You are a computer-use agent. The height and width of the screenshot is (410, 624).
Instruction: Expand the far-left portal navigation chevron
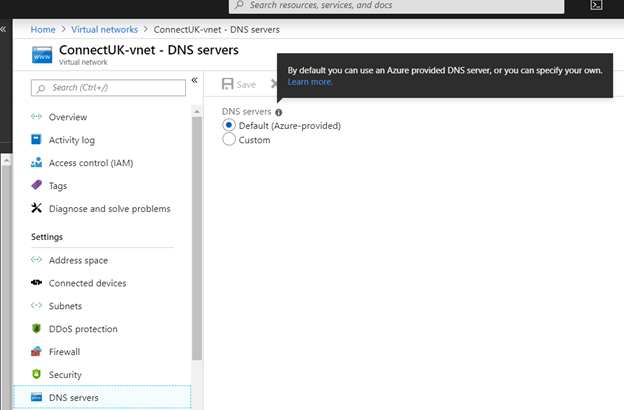point(4,29)
